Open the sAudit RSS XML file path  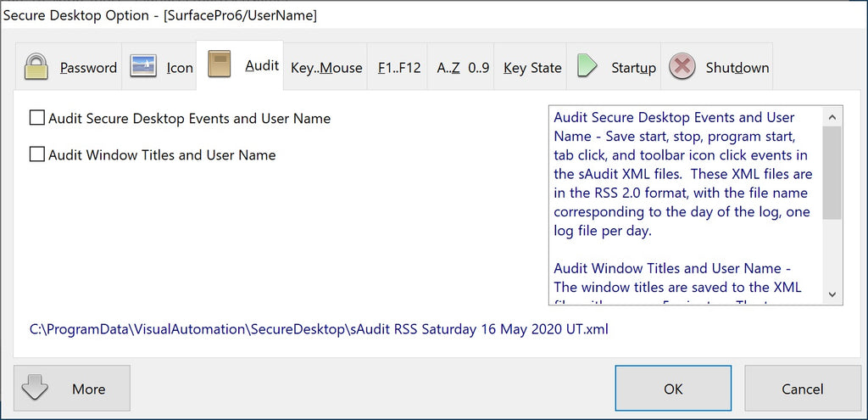(319, 328)
